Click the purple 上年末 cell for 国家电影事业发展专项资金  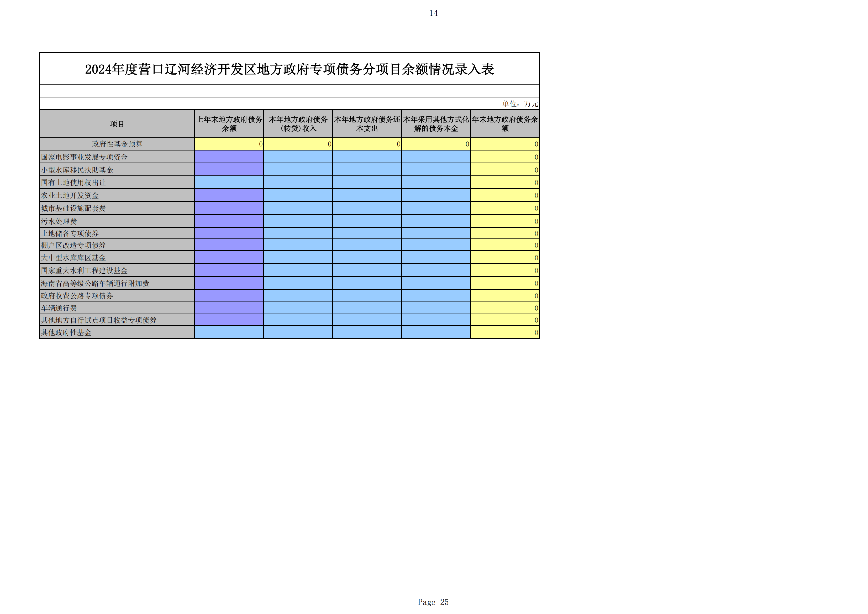[x=229, y=157]
